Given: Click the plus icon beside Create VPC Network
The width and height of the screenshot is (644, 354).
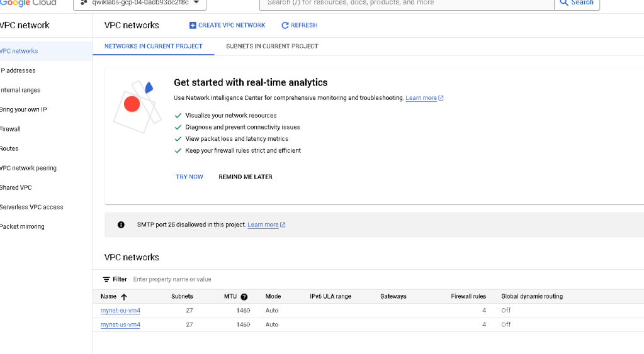Looking at the screenshot, I should click(x=193, y=25).
